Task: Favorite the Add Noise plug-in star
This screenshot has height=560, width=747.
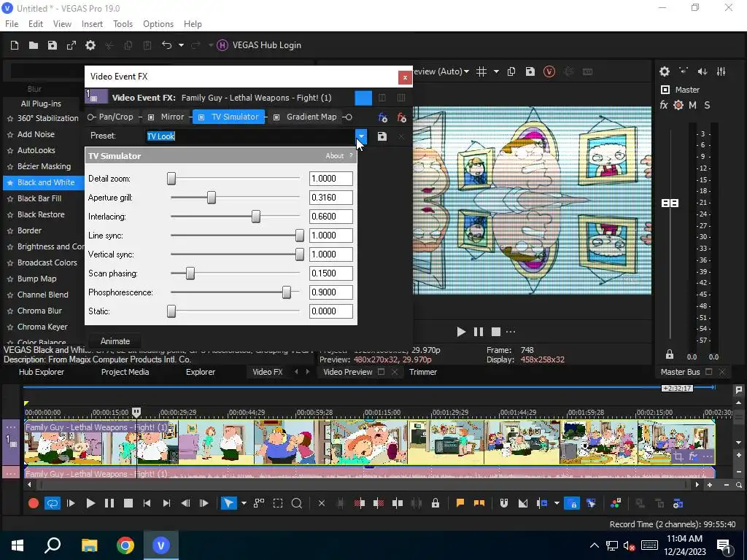Action: [x=10, y=135]
